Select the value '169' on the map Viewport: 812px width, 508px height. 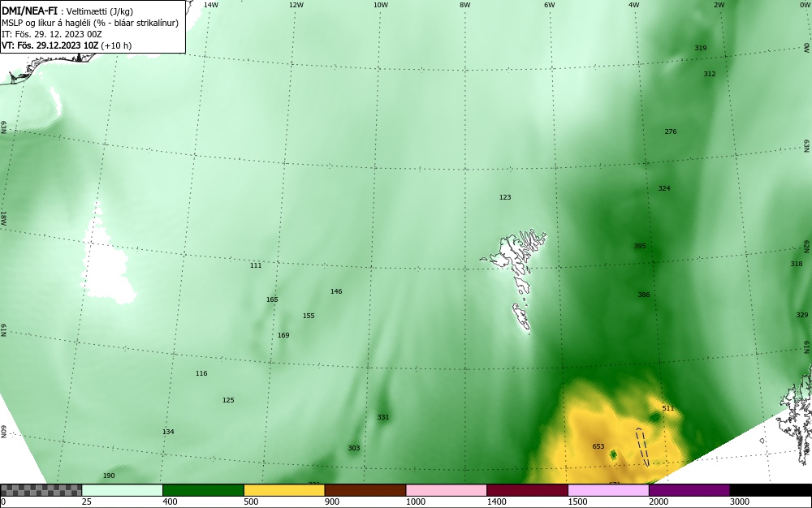click(283, 335)
